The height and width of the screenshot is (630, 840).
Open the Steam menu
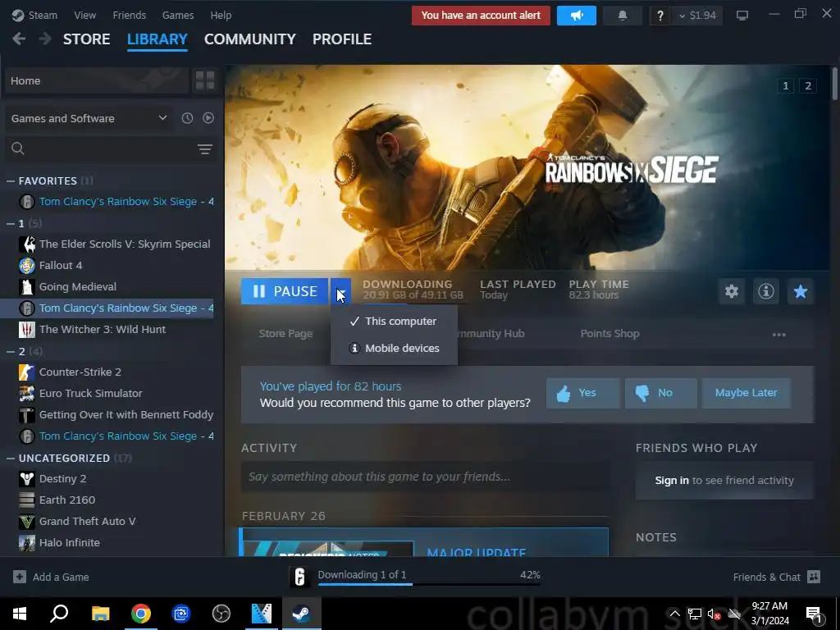(x=34, y=15)
